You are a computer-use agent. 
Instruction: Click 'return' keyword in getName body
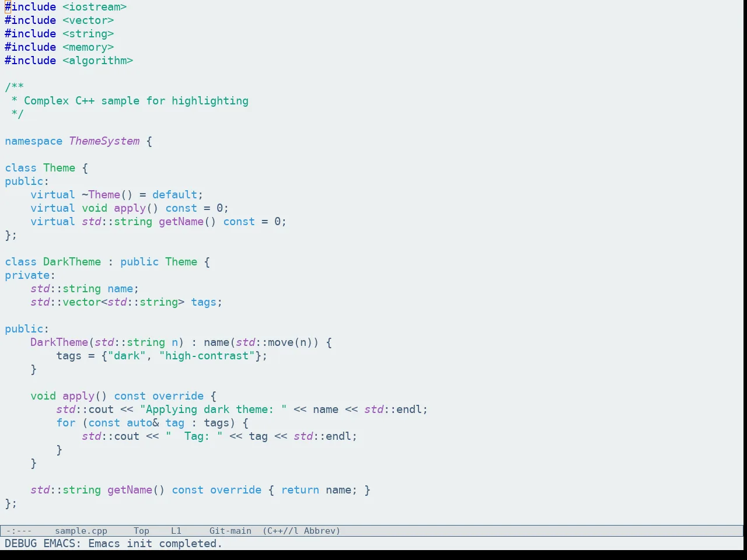coord(300,490)
